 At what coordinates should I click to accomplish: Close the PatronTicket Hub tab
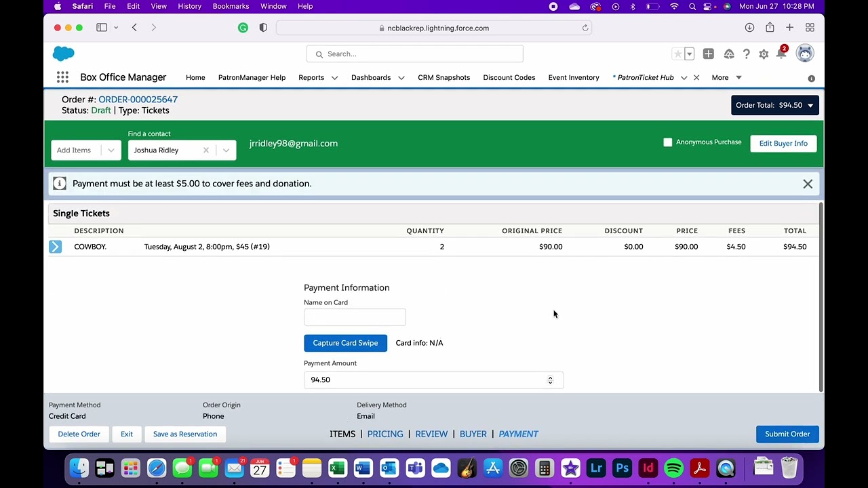tap(696, 78)
